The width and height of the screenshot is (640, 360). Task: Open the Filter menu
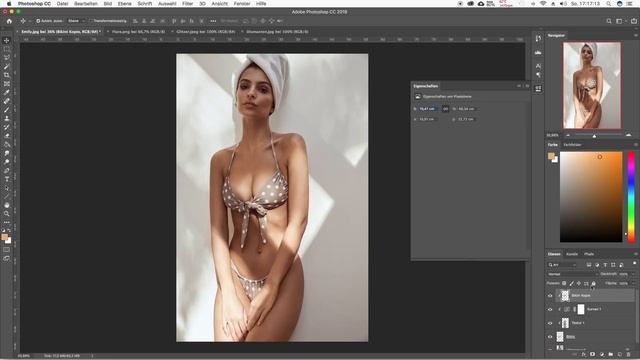point(187,3)
